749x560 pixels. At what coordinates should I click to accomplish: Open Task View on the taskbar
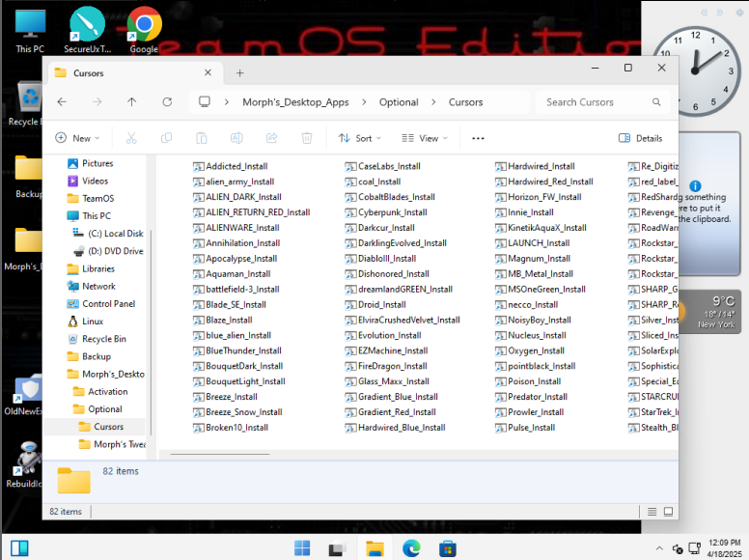337,548
